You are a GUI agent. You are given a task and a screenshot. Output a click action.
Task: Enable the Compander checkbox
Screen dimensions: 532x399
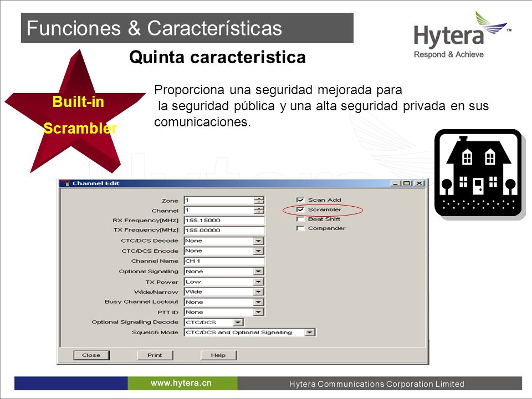(x=300, y=228)
